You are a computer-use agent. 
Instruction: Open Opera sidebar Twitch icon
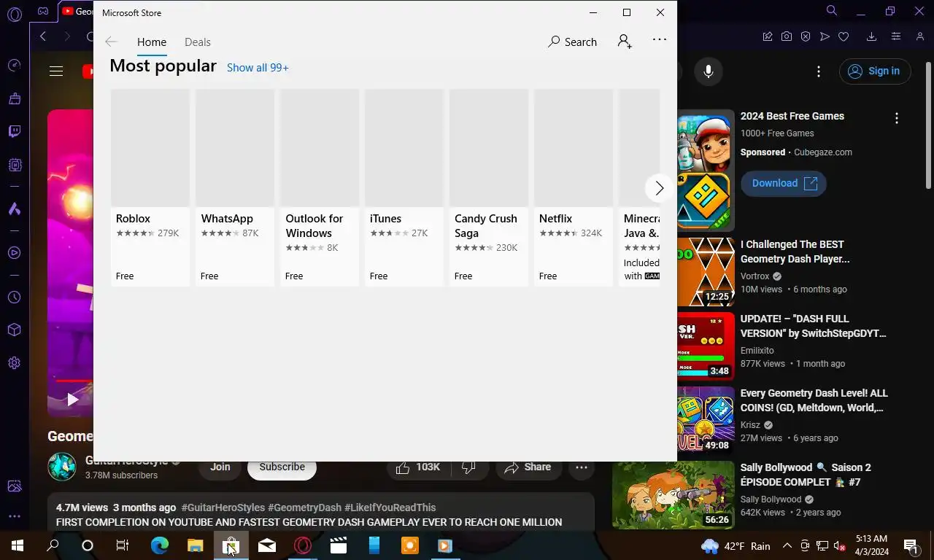[x=14, y=131]
